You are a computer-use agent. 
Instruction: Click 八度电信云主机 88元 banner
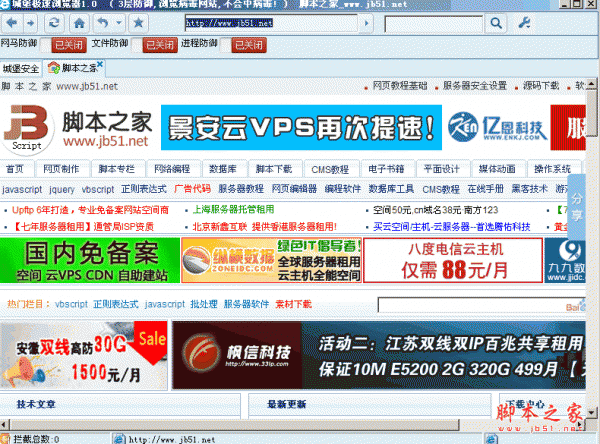453,260
